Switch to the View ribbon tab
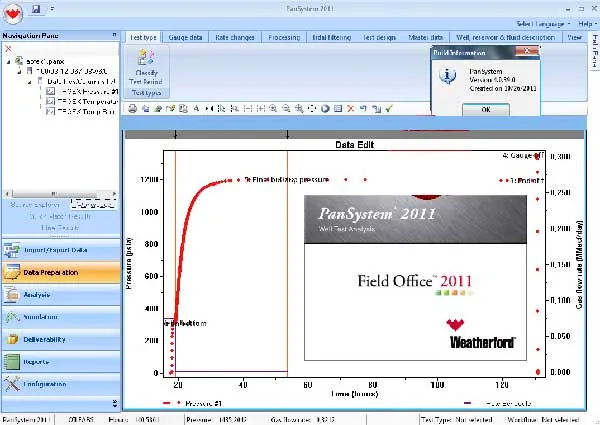The width and height of the screenshot is (600, 425). pyautogui.click(x=574, y=37)
